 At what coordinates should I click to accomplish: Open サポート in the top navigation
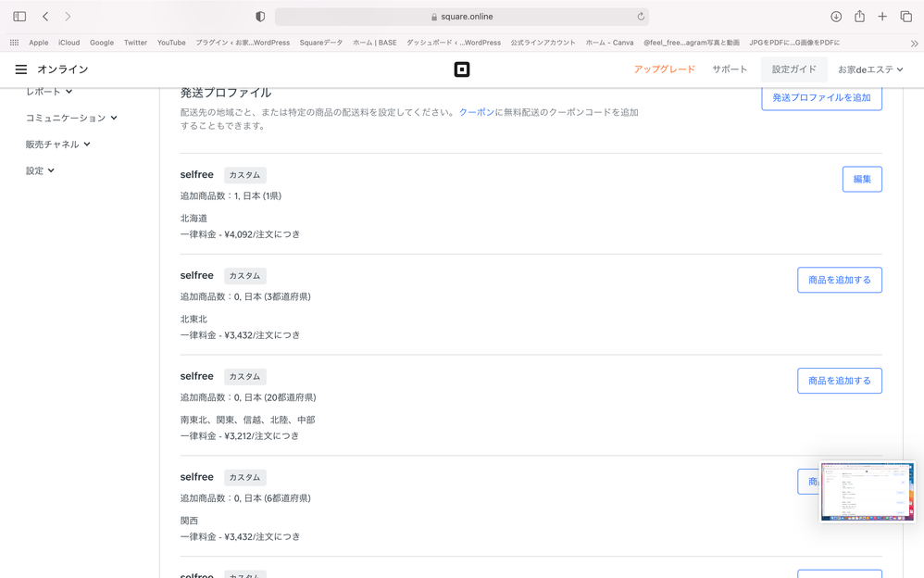click(x=730, y=69)
